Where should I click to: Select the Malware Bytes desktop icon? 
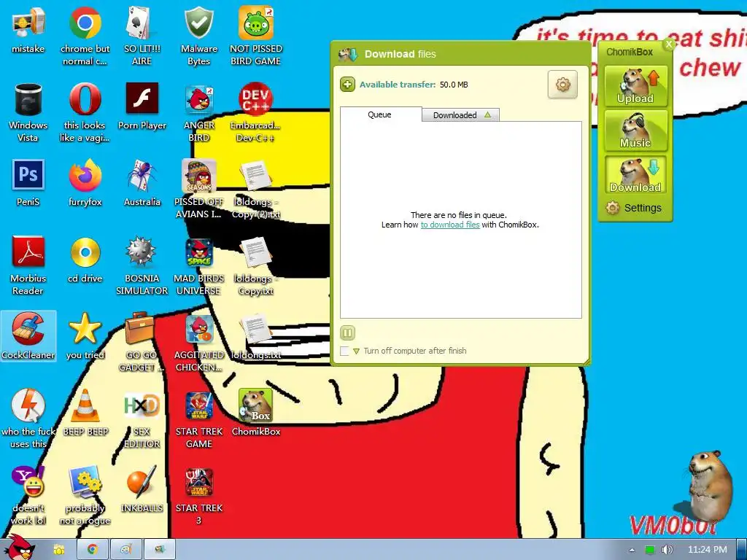199,36
